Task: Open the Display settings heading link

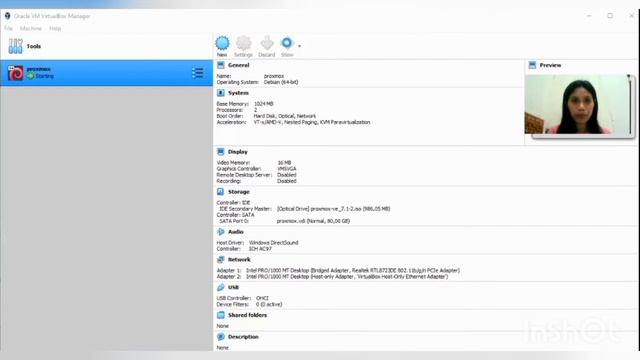Action: click(x=238, y=151)
